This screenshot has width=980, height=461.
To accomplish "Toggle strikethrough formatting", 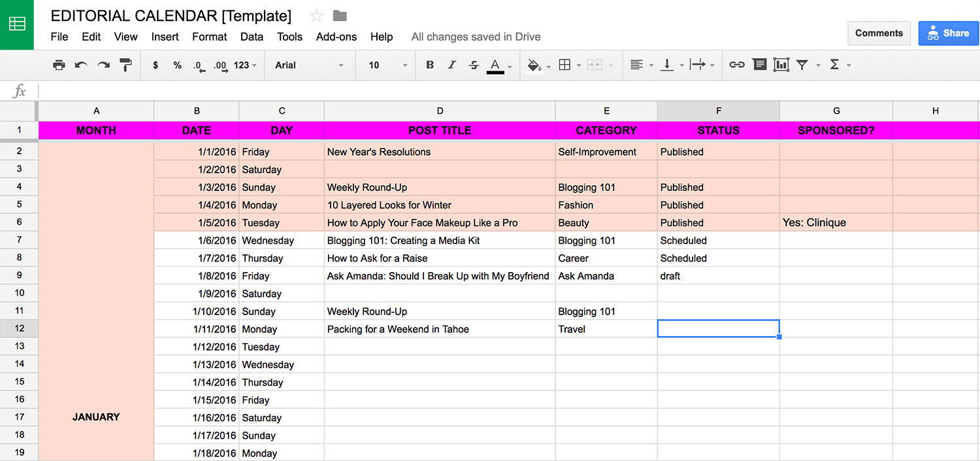I will 474,65.
